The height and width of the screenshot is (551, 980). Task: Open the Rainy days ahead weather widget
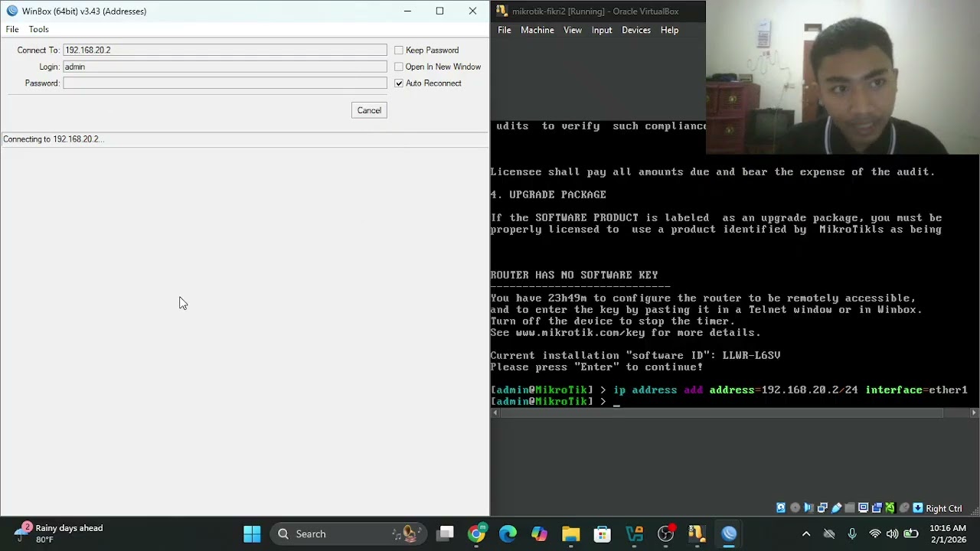coord(60,533)
